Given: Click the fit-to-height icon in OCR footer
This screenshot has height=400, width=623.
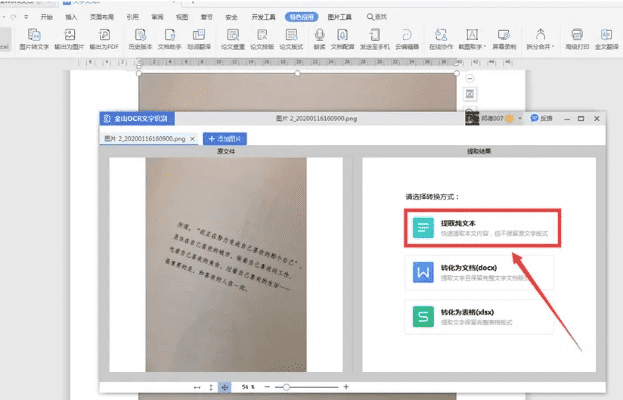Looking at the screenshot, I should pos(211,387).
